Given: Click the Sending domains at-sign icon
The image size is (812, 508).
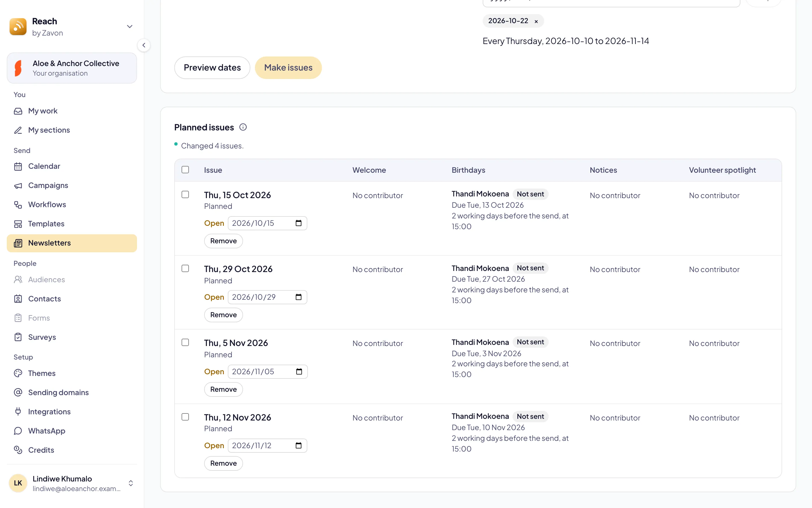Looking at the screenshot, I should tap(18, 392).
